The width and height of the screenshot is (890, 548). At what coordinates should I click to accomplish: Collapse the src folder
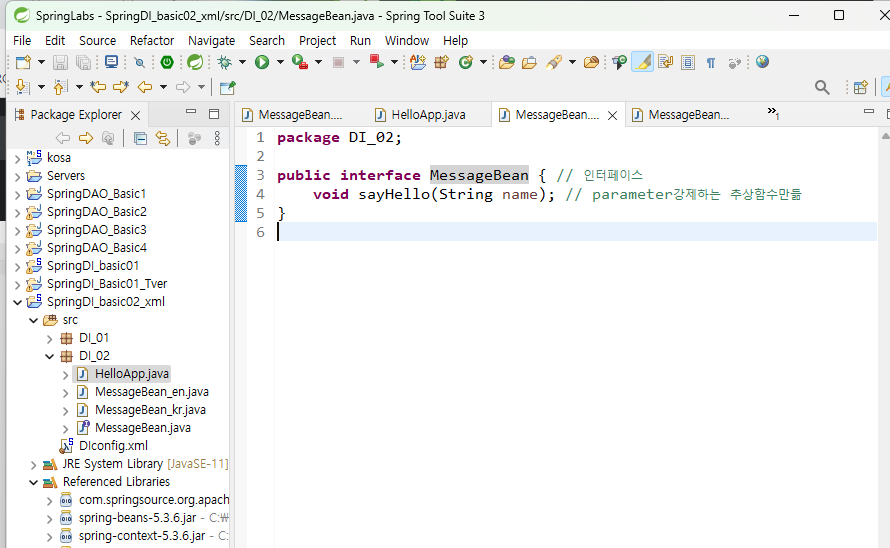pos(33,320)
